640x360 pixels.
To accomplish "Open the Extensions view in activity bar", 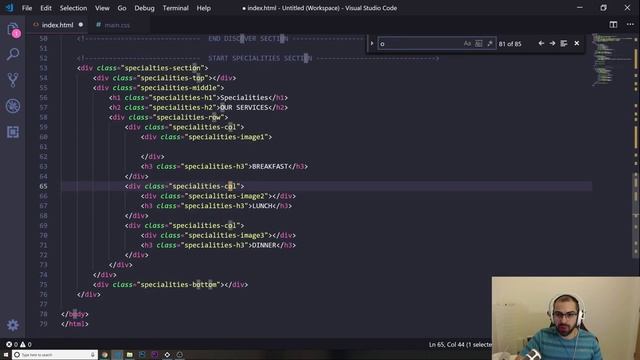I will 13,132.
